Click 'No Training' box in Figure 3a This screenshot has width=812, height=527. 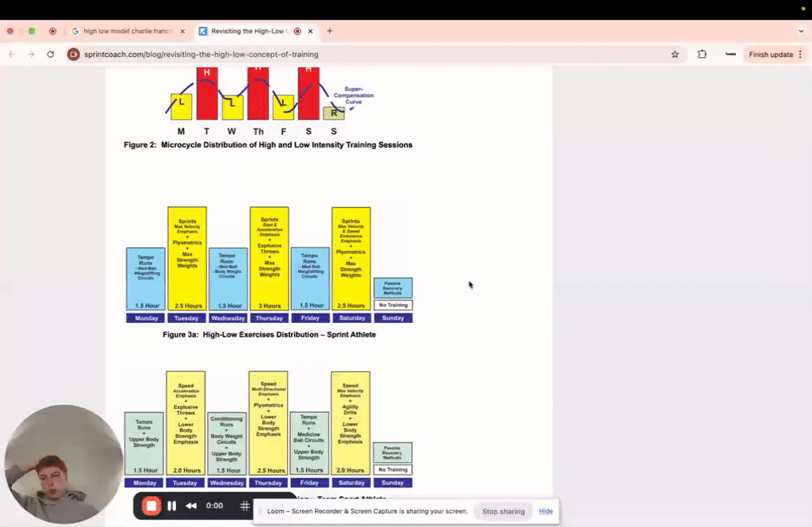click(x=393, y=306)
